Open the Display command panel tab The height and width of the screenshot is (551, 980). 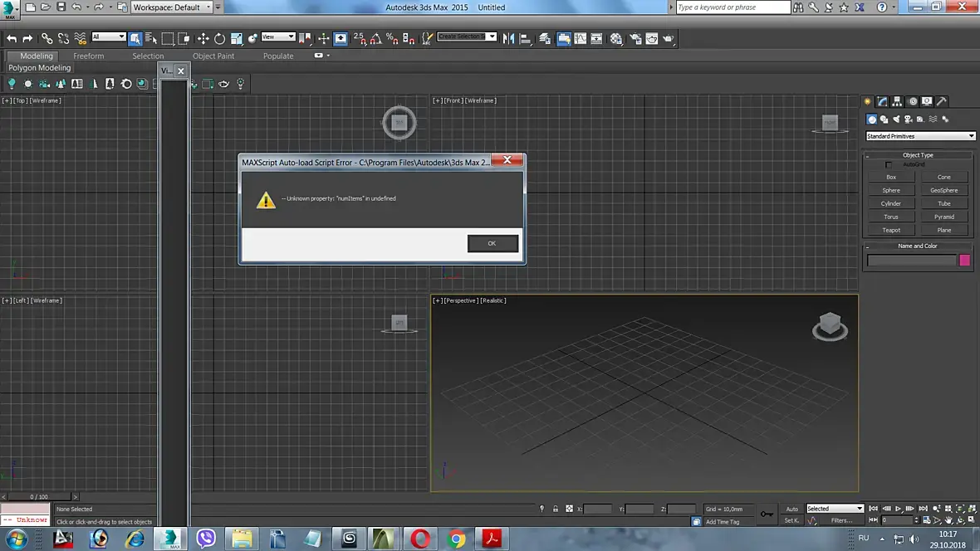927,101
